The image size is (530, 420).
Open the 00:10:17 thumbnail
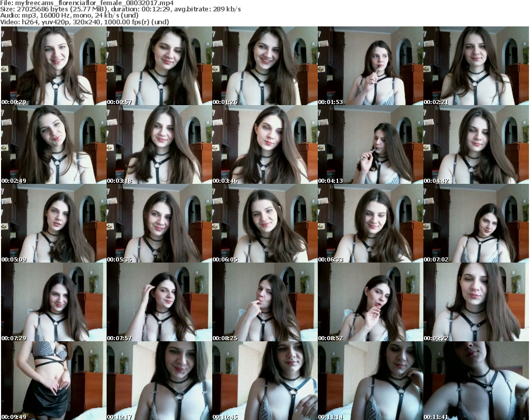point(159,381)
